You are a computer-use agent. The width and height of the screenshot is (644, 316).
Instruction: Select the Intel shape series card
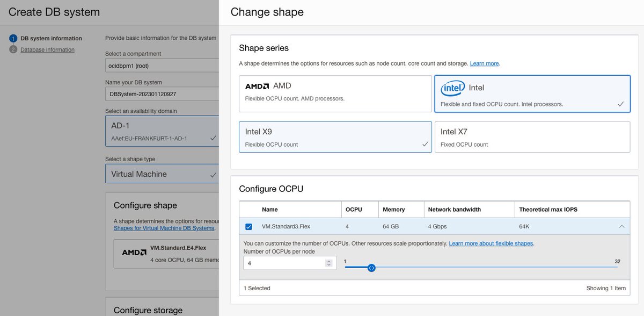(532, 94)
